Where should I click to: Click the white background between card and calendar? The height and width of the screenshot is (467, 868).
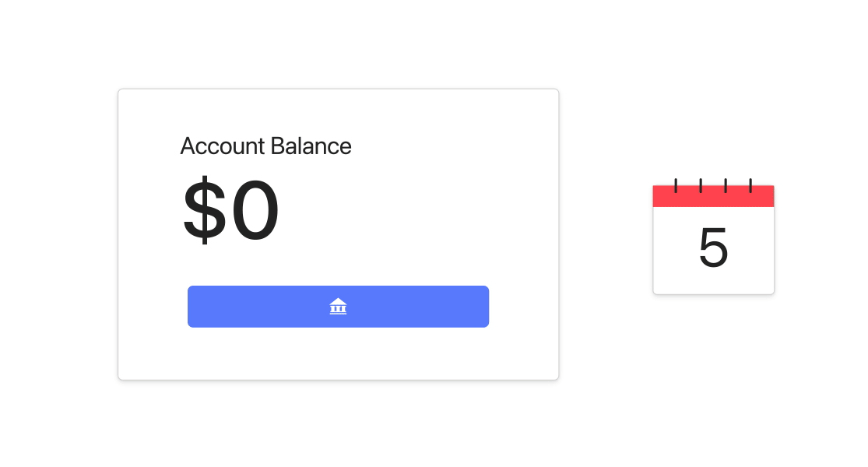pyautogui.click(x=606, y=233)
